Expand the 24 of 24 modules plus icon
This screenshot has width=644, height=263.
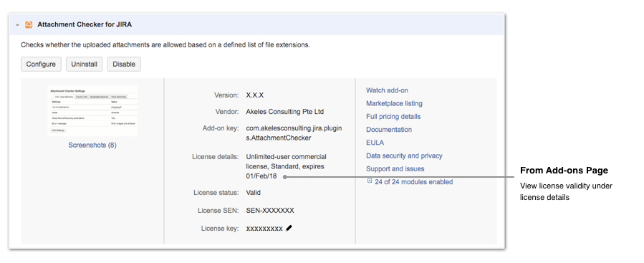[x=369, y=181]
